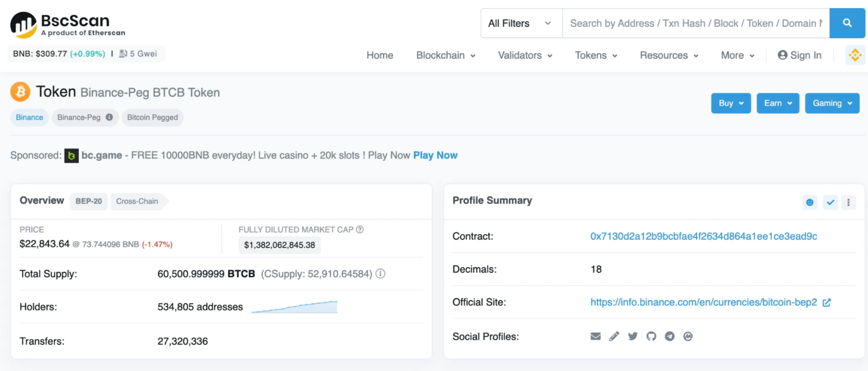Open the CoinMarketCap social profile icon
This screenshot has height=371, width=868.
[688, 337]
